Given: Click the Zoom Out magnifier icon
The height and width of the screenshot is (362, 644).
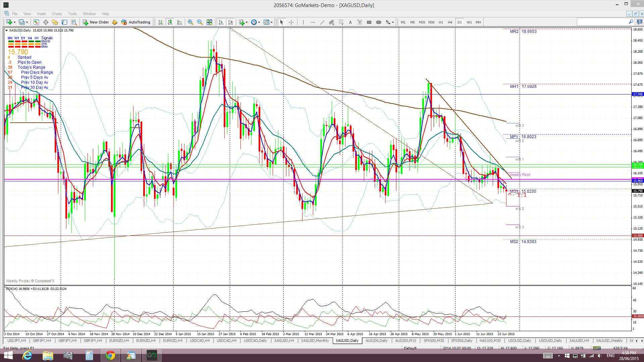Looking at the screenshot, I should [x=200, y=22].
